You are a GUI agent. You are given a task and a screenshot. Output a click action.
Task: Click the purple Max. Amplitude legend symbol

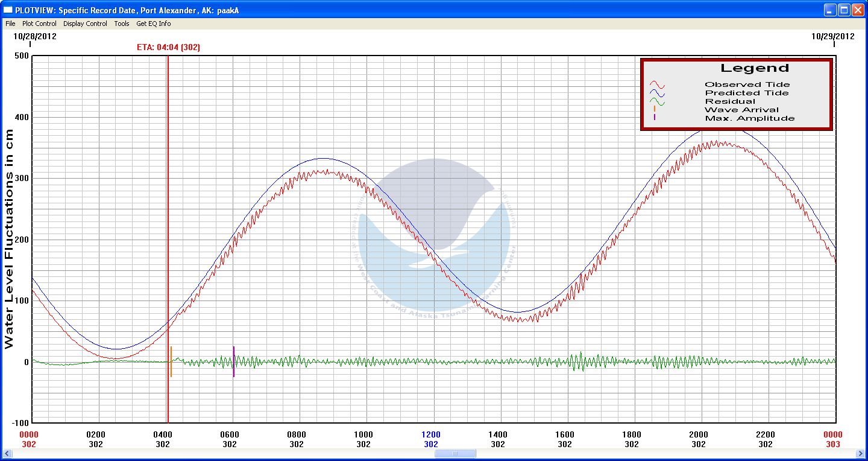(x=655, y=118)
